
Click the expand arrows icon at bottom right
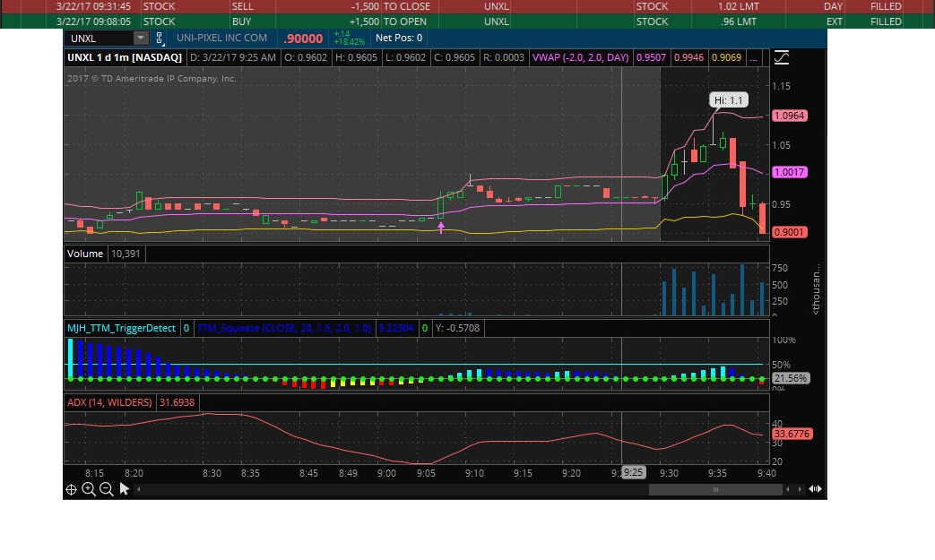815,489
